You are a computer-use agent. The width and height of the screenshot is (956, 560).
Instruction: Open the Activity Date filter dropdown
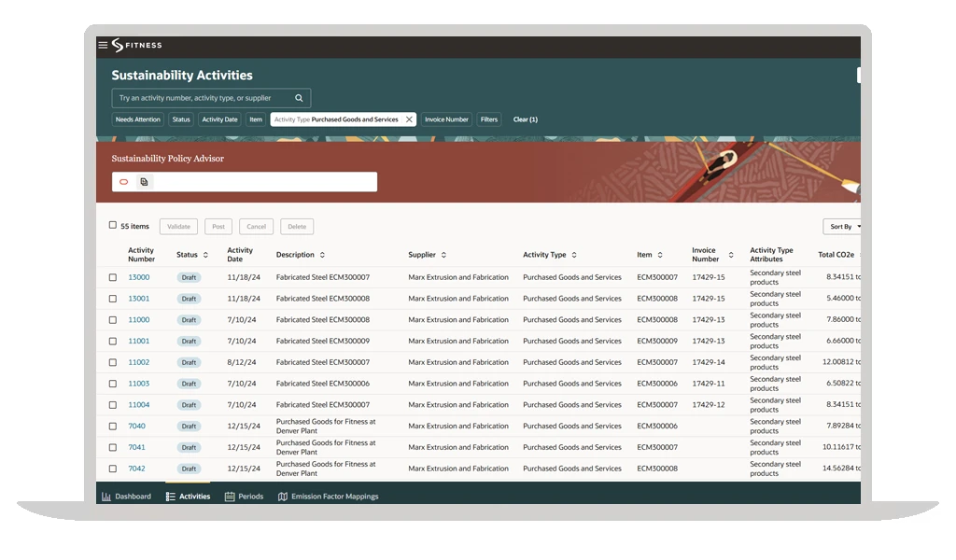click(x=219, y=119)
